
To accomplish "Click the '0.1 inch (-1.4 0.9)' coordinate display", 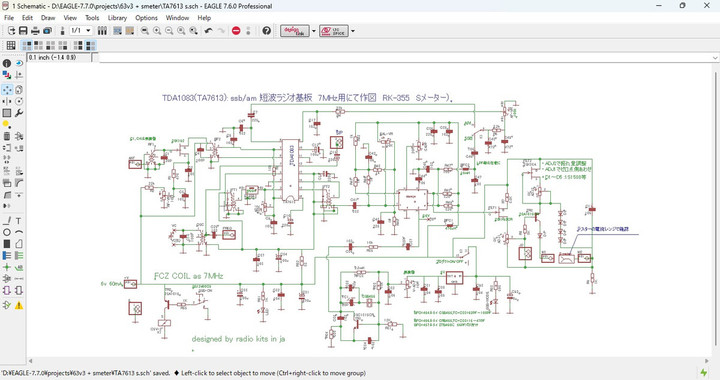I will [59, 57].
